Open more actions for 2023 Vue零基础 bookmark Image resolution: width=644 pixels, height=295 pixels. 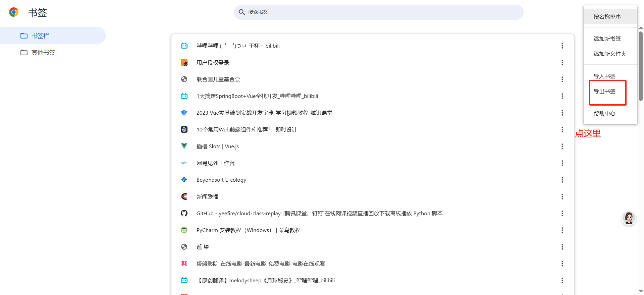click(562, 113)
